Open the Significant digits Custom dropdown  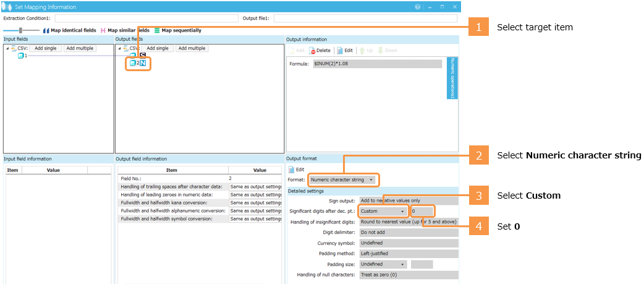point(382,211)
